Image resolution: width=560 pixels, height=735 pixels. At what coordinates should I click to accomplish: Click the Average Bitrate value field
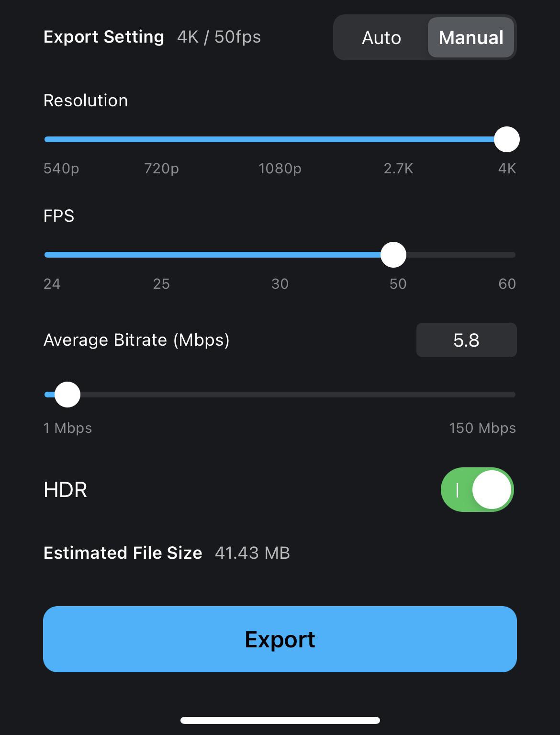(466, 340)
